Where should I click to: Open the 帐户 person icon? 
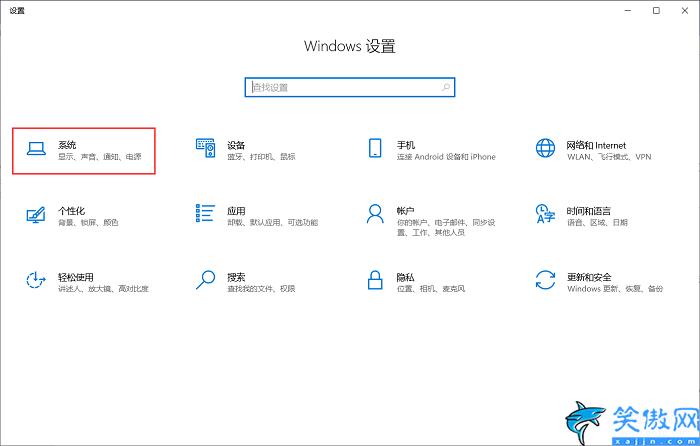click(375, 214)
